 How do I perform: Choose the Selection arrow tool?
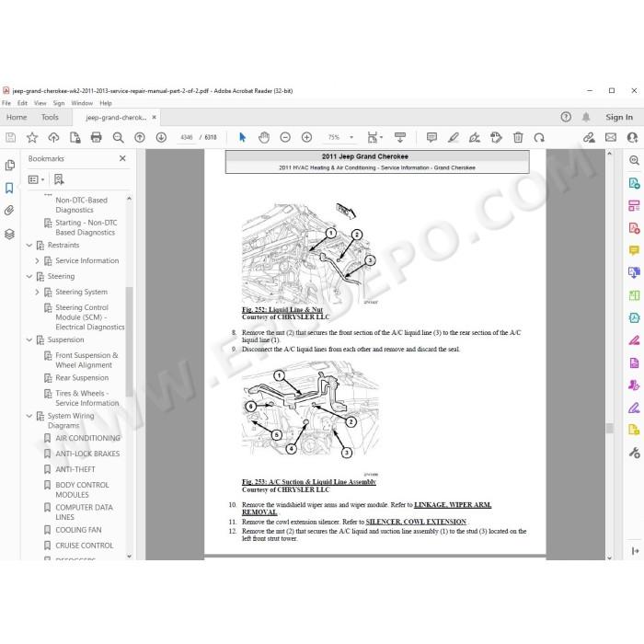click(x=242, y=138)
